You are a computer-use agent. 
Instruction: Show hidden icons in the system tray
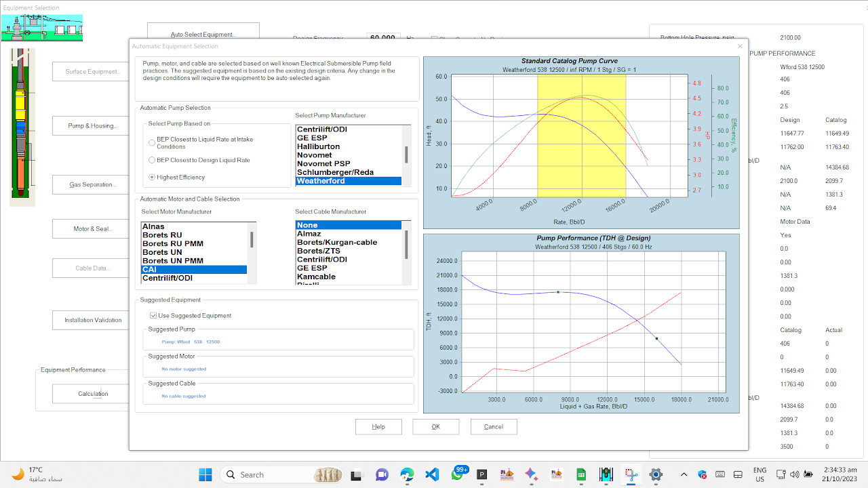(x=684, y=474)
